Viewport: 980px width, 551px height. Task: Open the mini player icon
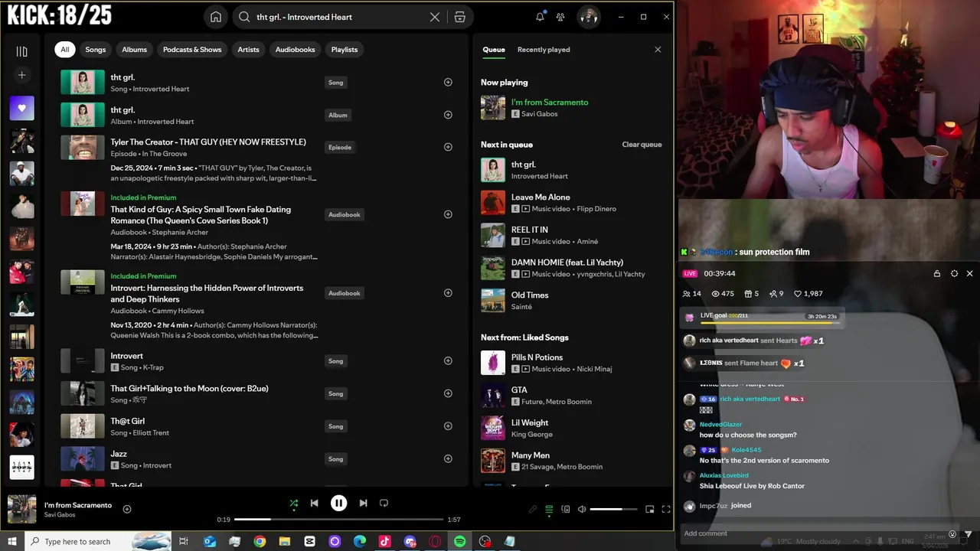tap(649, 509)
